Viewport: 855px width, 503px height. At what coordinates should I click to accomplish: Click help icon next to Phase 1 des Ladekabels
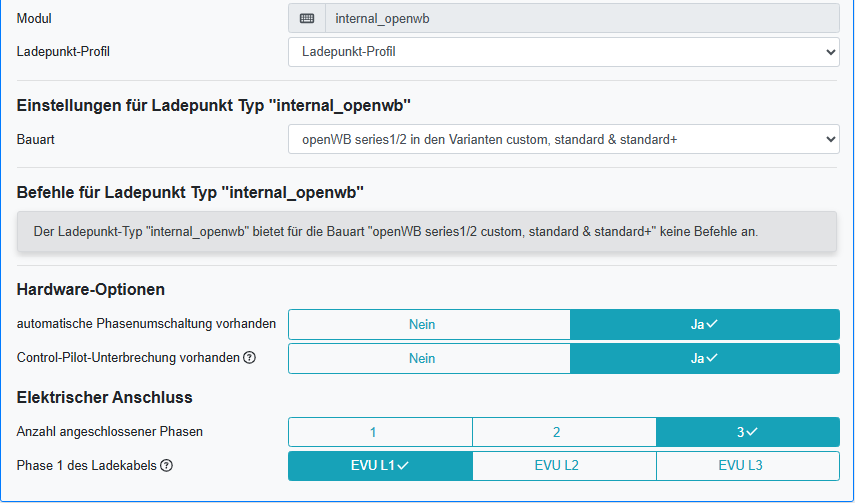pyautogui.click(x=167, y=466)
